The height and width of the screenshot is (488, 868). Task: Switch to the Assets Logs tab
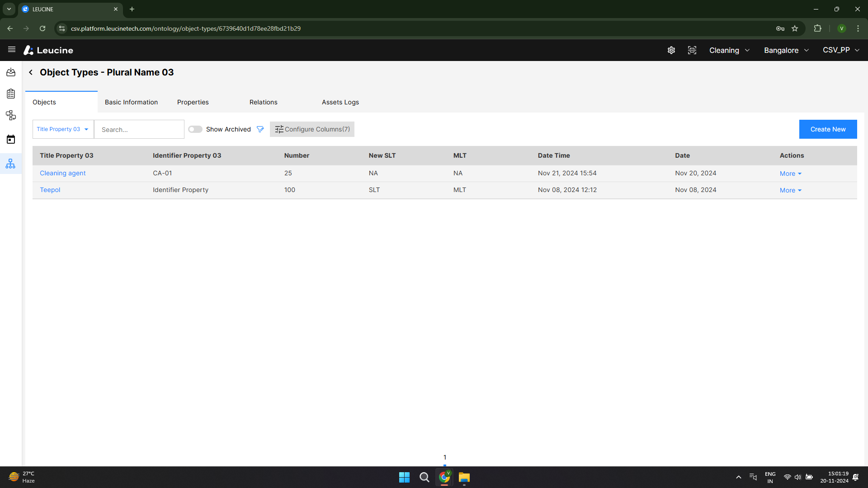[340, 102]
